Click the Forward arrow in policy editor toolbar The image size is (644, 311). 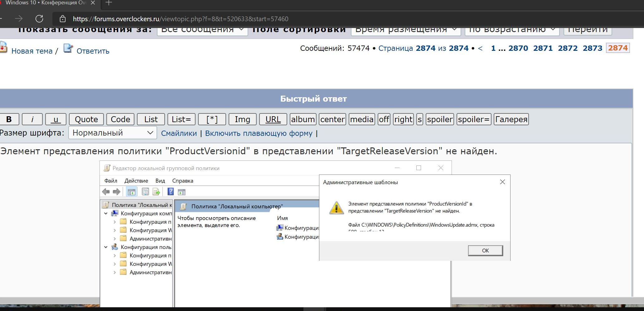pyautogui.click(x=117, y=192)
